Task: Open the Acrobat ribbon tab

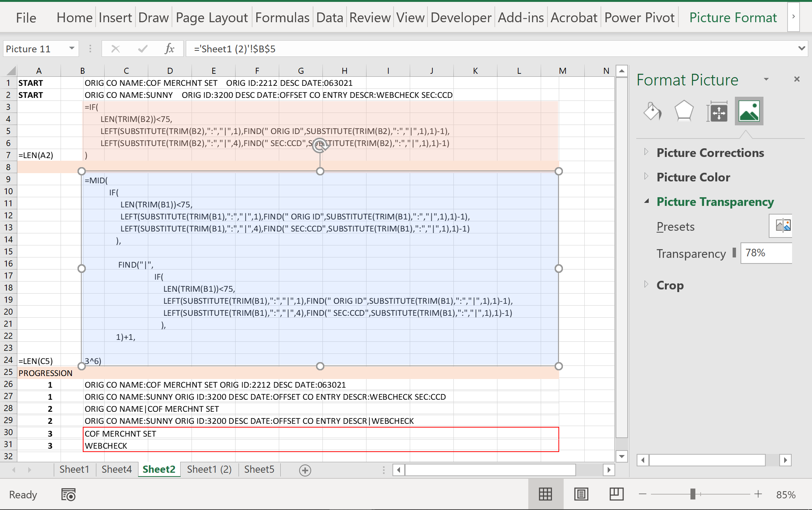Action: [574, 18]
